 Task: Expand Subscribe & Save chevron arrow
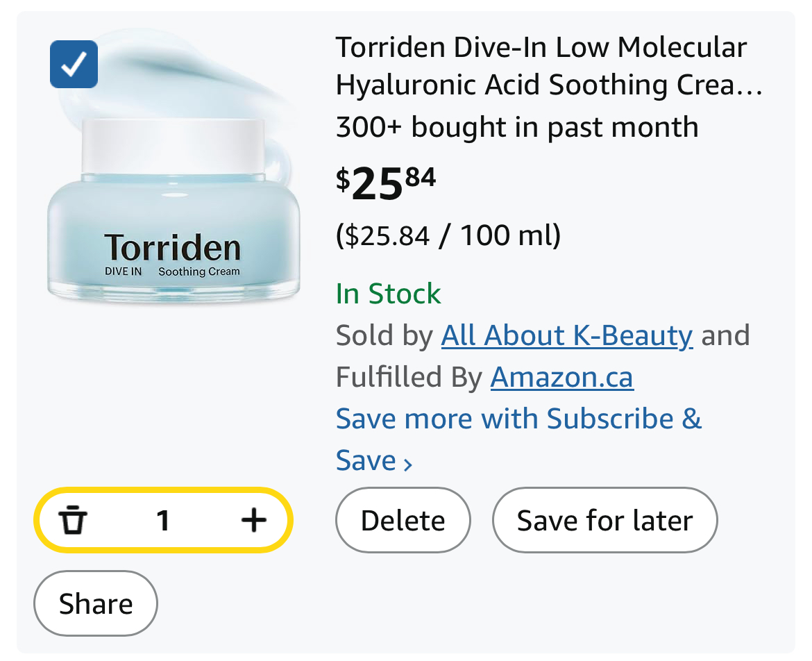pos(408,463)
